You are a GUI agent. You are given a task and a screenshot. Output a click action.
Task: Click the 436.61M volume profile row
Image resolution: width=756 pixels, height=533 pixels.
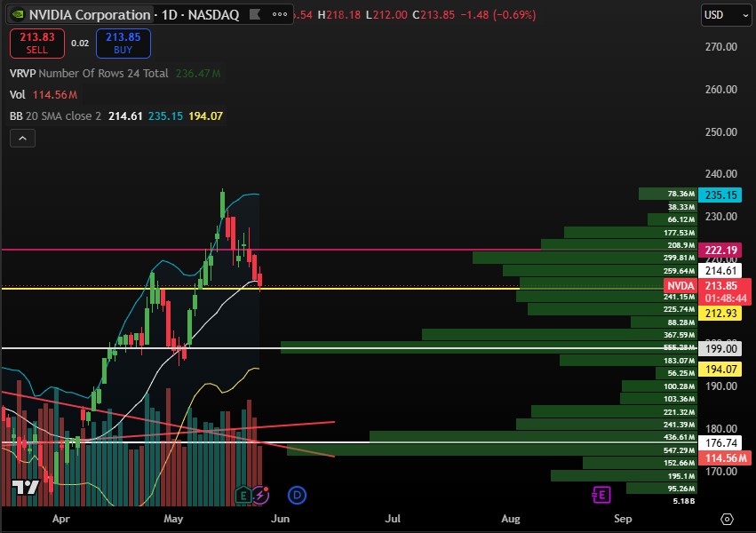(533, 437)
